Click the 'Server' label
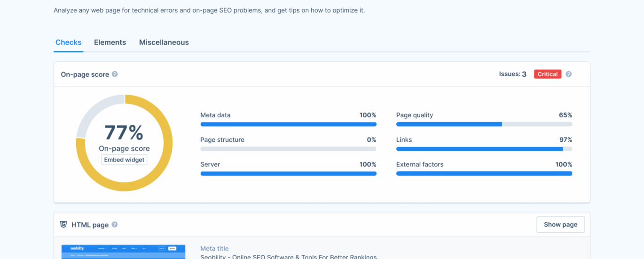Screen dimensions: 644x259 pyautogui.click(x=210, y=164)
